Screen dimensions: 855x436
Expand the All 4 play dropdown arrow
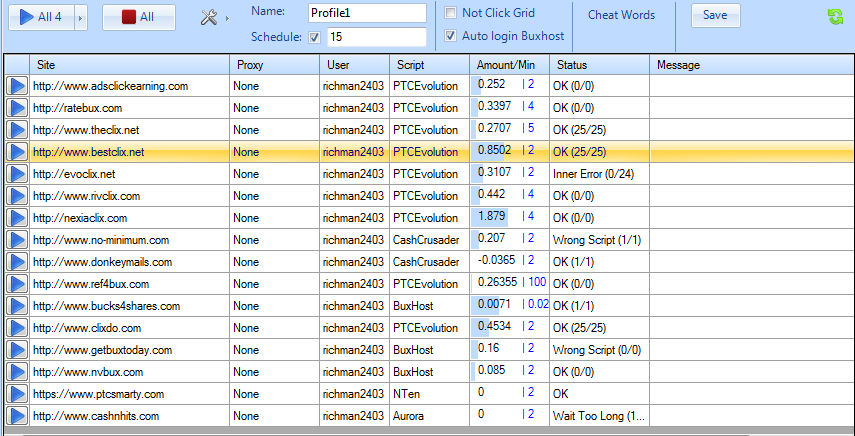pyautogui.click(x=80, y=17)
